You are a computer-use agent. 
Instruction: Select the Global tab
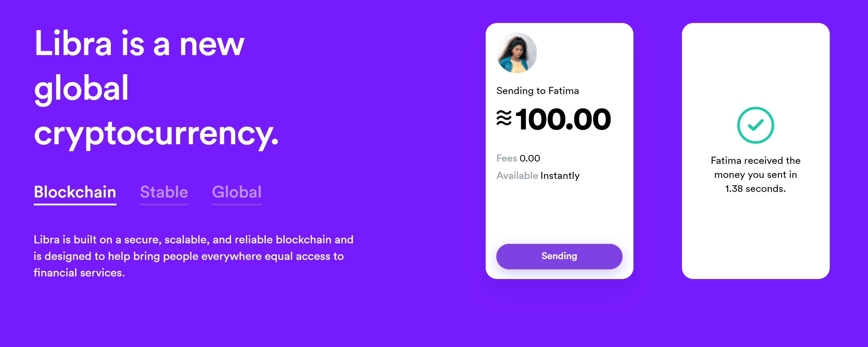tap(237, 192)
